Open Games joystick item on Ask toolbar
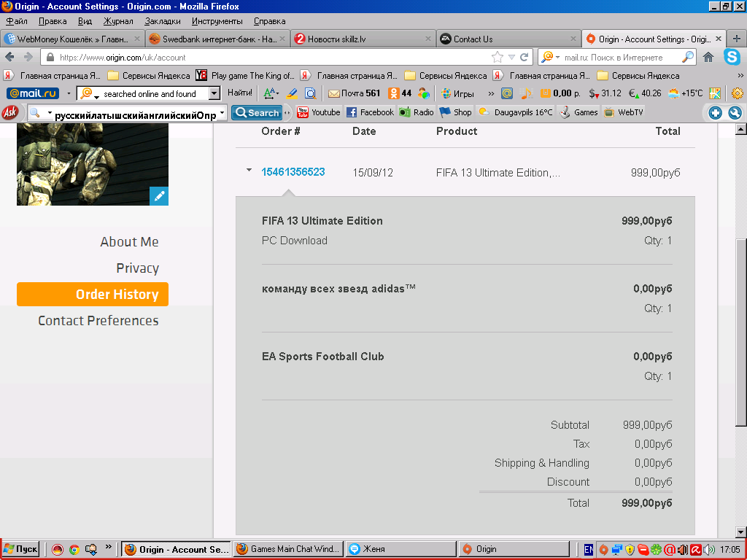This screenshot has height=560, width=747. click(578, 112)
